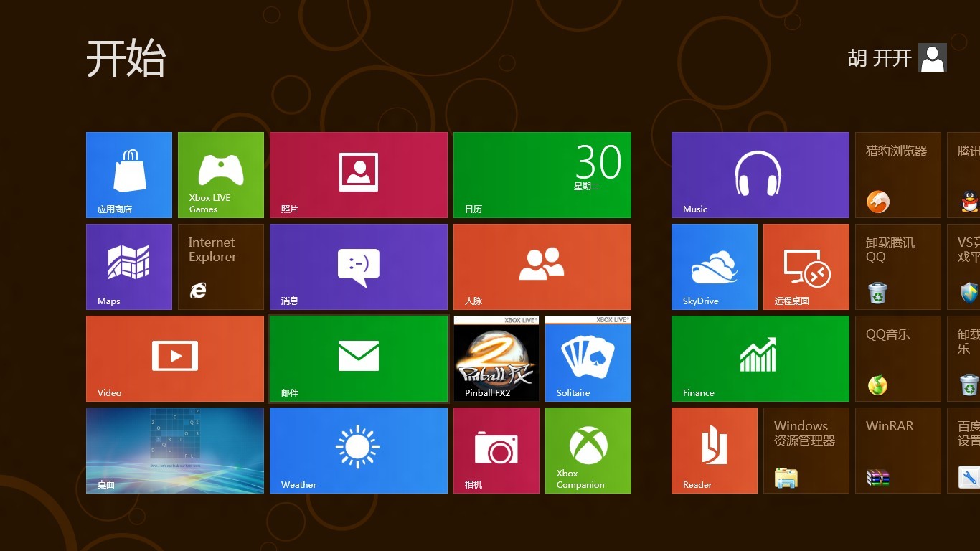Viewport: 980px width, 551px height.
Task: Open the 相机 Camera tile
Action: click(x=496, y=451)
